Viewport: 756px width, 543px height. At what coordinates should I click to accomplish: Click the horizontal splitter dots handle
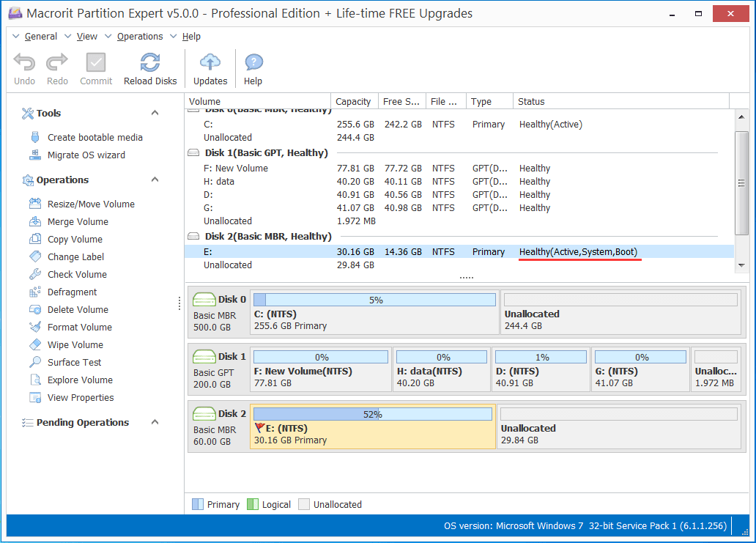tap(466, 278)
